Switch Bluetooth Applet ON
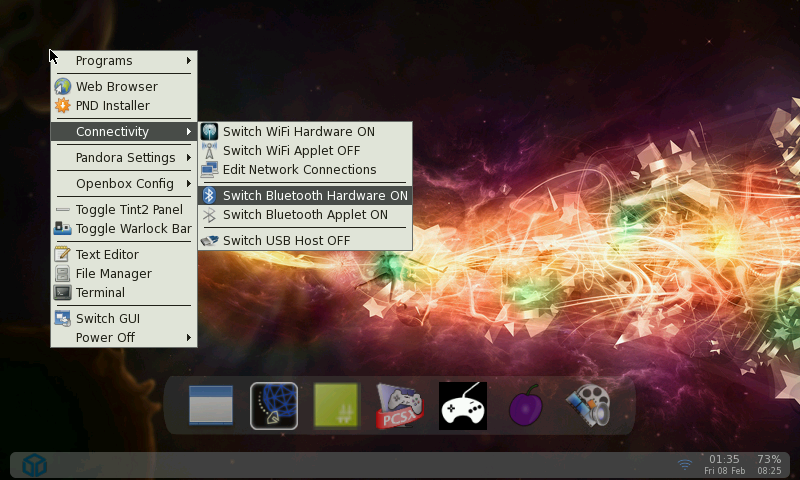 (305, 215)
